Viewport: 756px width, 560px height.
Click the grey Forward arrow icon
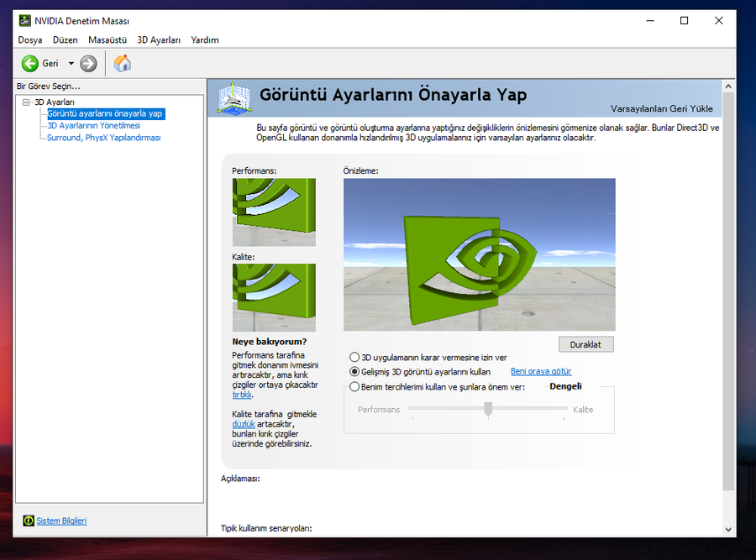[x=88, y=63]
